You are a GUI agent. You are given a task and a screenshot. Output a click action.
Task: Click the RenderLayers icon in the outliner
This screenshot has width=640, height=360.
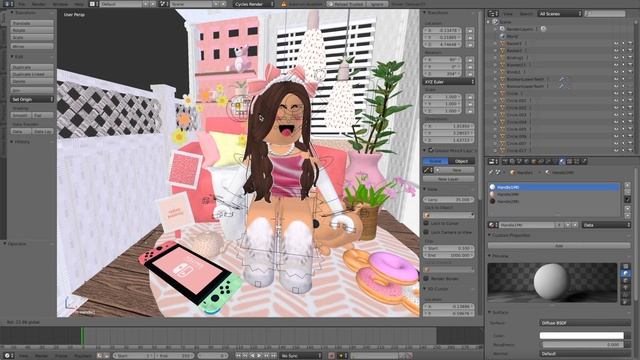[502, 29]
